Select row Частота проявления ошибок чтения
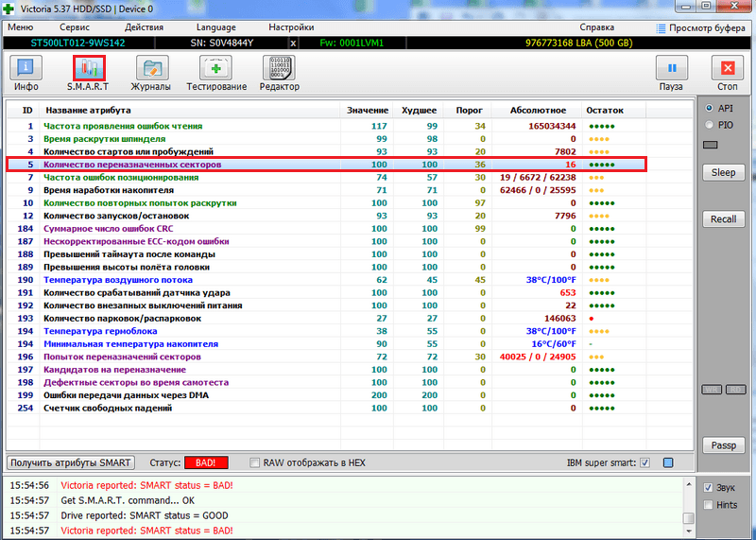Viewport: 756px width, 540px height. pos(326,126)
